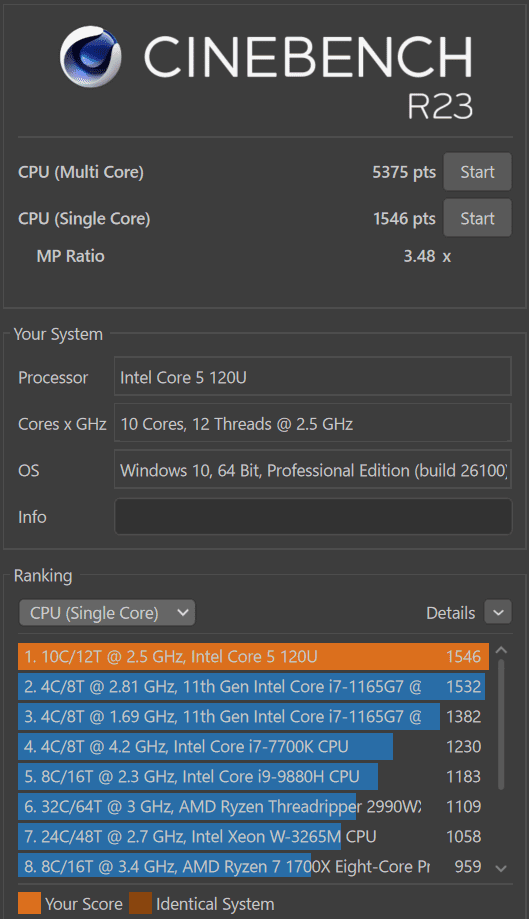Click the Cinebench logo sphere icon
This screenshot has width=529, height=919.
[x=91, y=56]
